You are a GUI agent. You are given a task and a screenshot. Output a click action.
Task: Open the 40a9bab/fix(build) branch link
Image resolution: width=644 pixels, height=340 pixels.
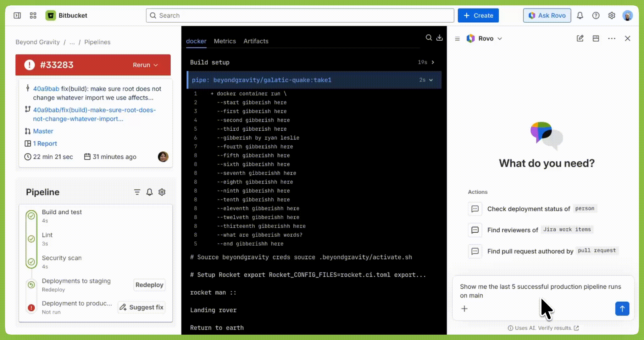94,114
